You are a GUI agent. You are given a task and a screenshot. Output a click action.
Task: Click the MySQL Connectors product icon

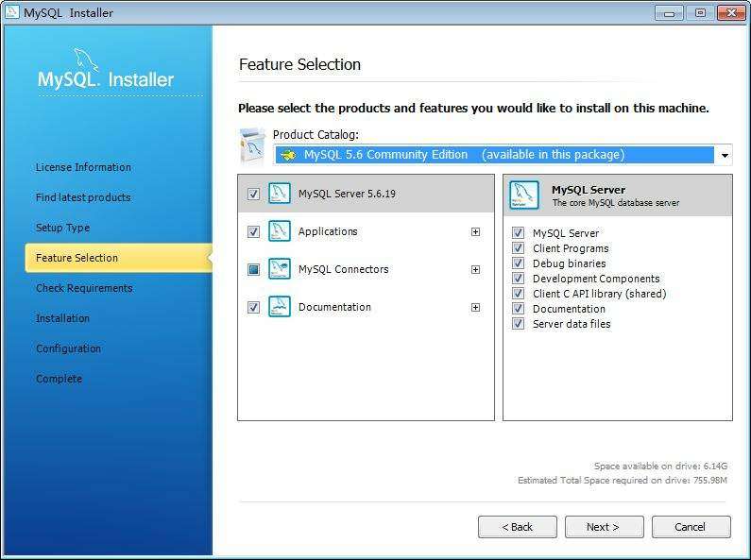[280, 269]
